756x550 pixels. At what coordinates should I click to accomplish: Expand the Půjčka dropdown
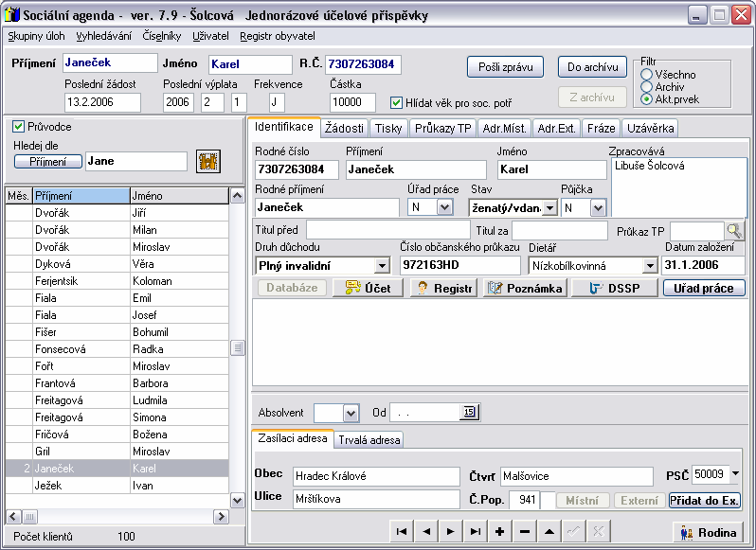[x=598, y=208]
